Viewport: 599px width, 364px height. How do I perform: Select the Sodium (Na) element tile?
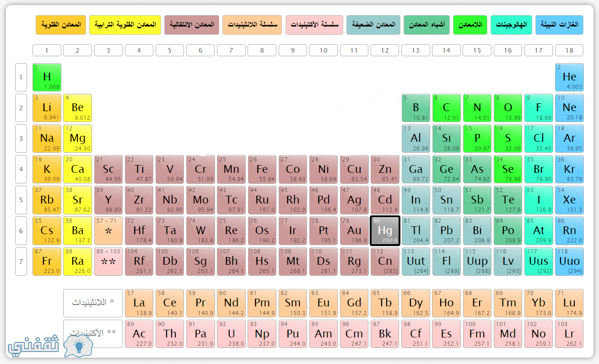point(47,138)
